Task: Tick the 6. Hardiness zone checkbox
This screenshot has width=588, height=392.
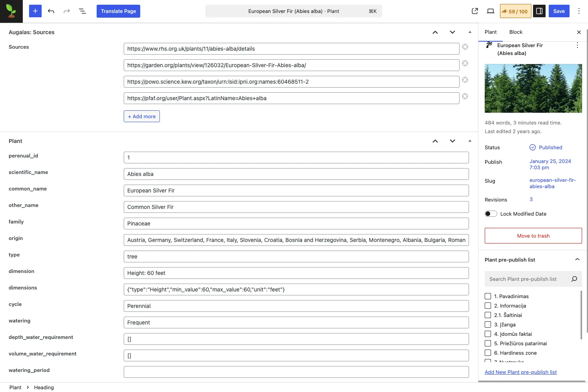Action: tap(488, 353)
